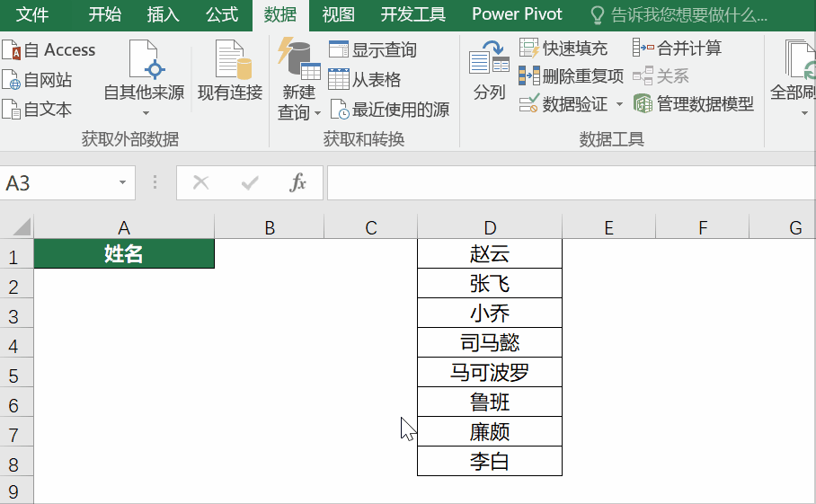Select column A header
Viewport: 816px width, 504px height.
[x=124, y=227]
